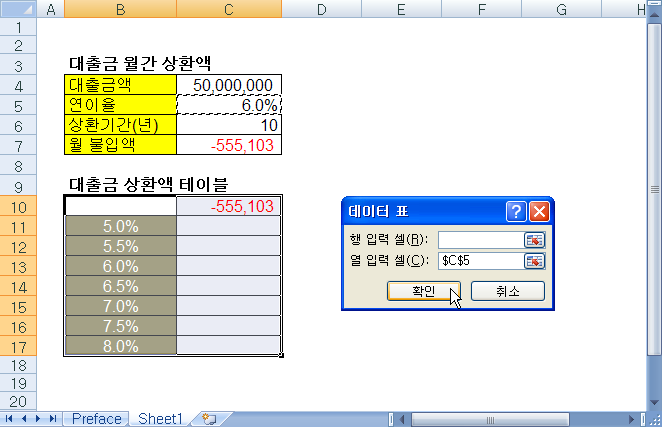Viewport: 662px width, 427px height.
Task: Click the insert new worksheet tab icon
Action: (209, 419)
